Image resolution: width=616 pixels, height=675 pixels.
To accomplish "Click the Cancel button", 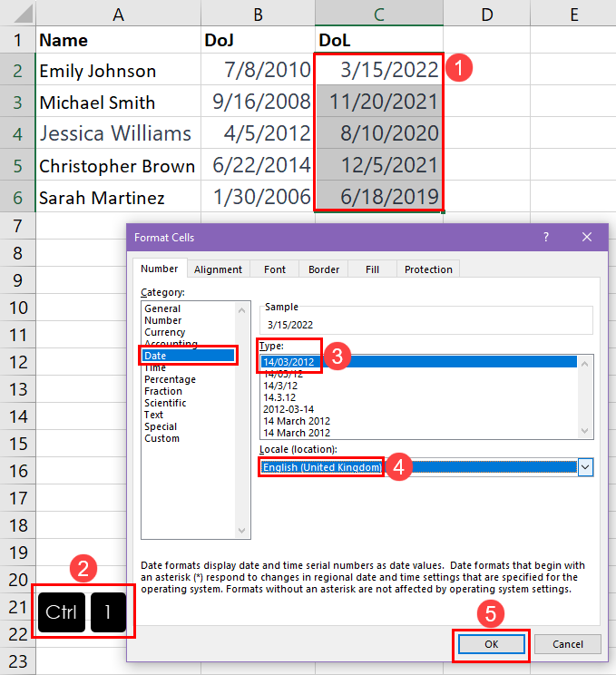I will [567, 644].
